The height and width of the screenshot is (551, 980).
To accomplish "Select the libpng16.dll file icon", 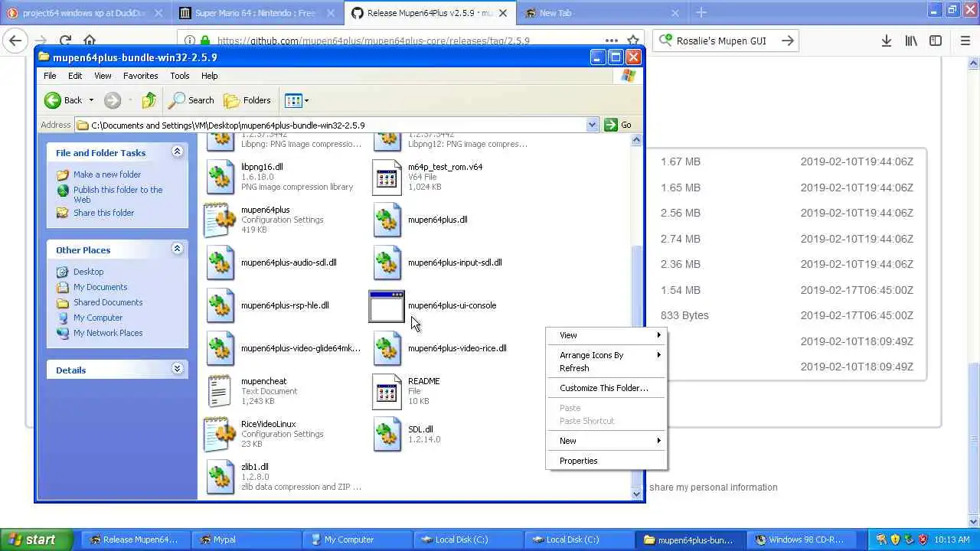I will click(x=220, y=177).
